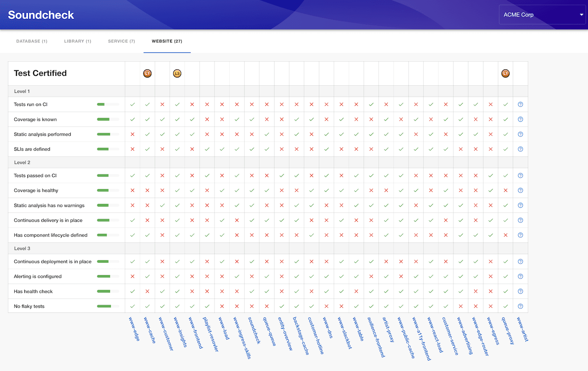This screenshot has width=588, height=371.
Task: Open help icon for Tests run on CI
Action: pos(520,104)
